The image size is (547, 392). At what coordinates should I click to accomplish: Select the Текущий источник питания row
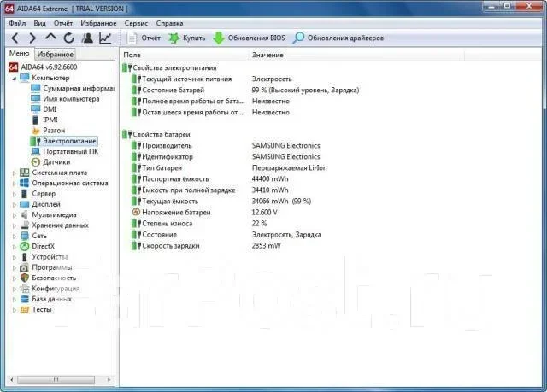[x=212, y=79]
